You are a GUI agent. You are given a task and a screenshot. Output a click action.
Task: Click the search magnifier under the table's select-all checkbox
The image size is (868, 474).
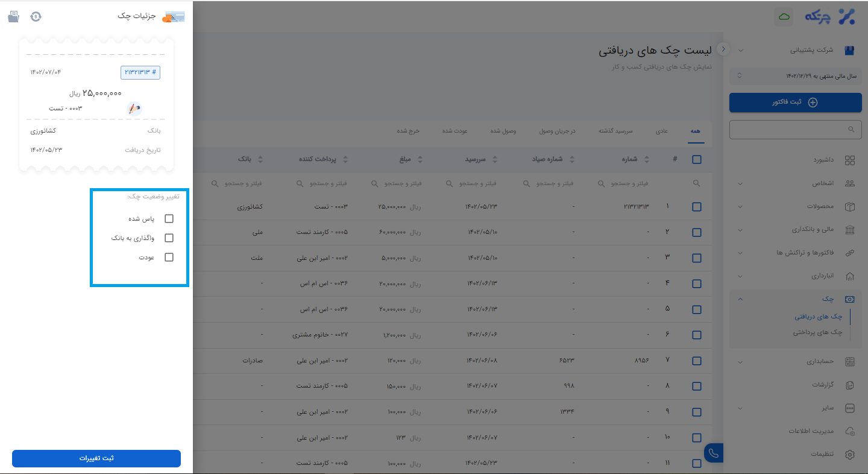[x=697, y=183]
